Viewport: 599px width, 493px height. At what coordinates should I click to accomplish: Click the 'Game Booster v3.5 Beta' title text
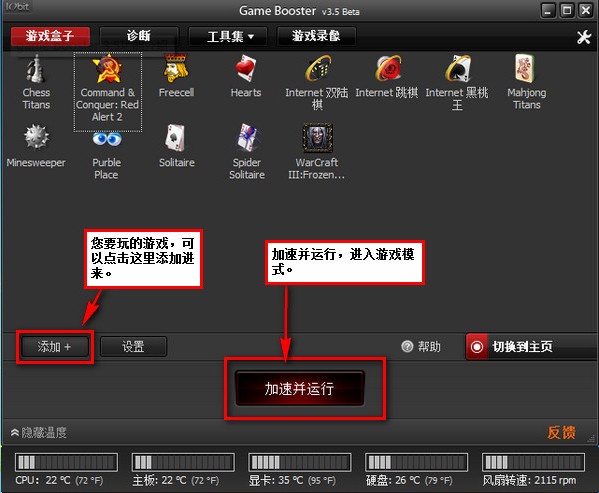click(x=299, y=11)
